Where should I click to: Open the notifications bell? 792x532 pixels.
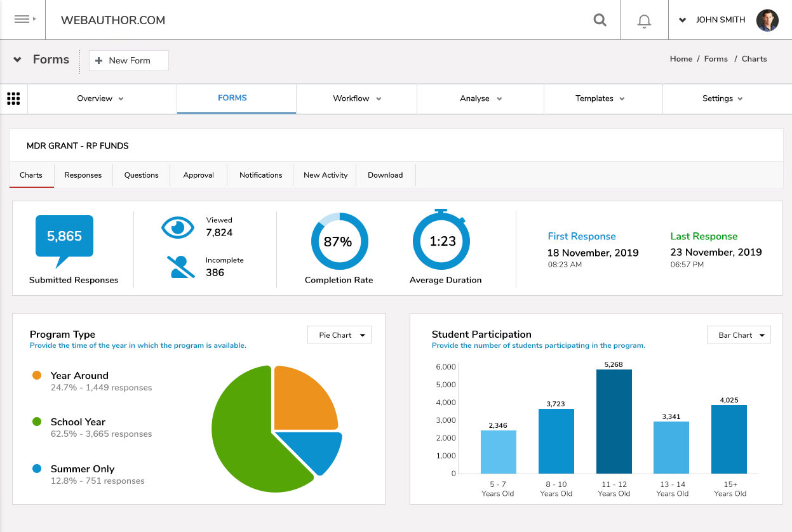(x=644, y=21)
